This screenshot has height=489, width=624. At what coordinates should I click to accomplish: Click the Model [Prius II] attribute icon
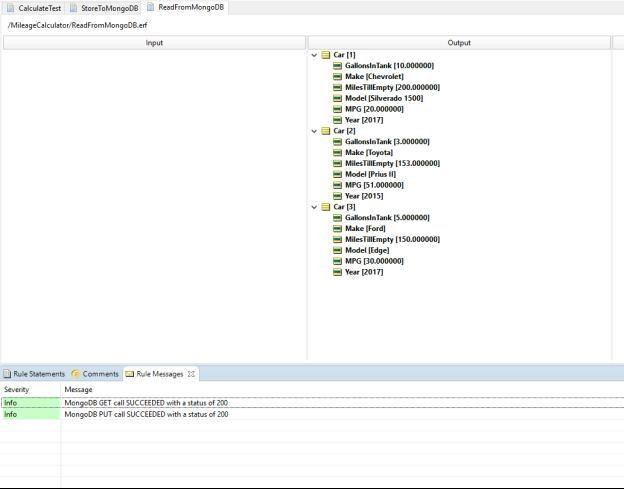click(338, 175)
